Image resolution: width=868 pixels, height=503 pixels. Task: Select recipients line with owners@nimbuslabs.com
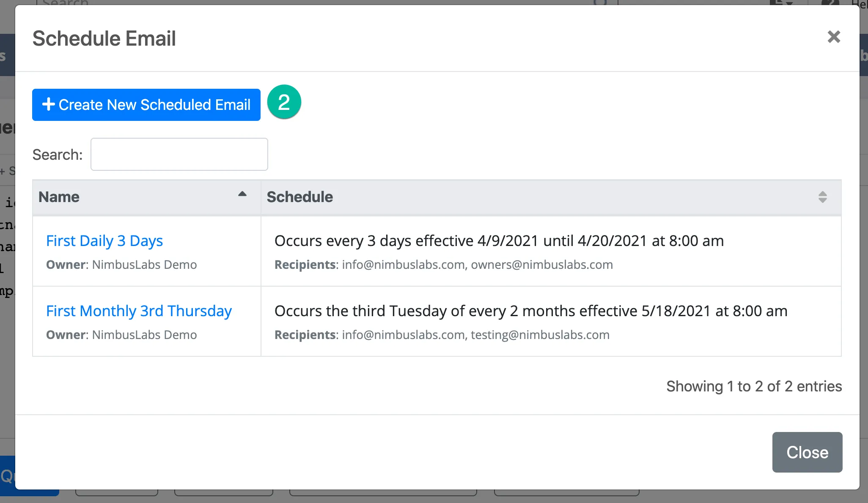pos(444,265)
